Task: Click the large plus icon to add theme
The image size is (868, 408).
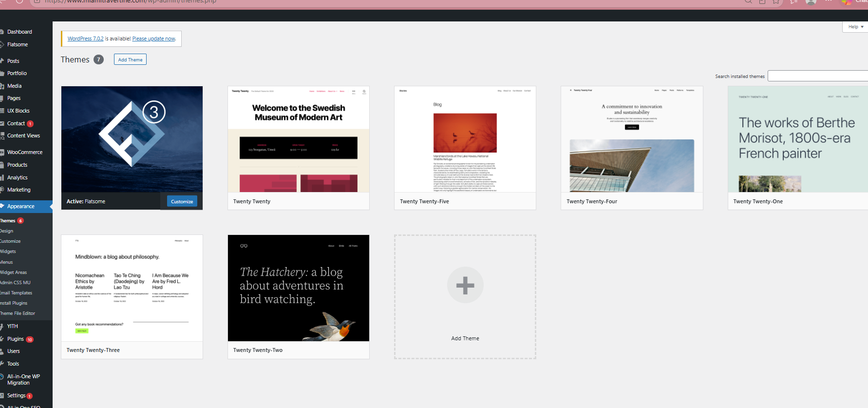Action: tap(465, 285)
